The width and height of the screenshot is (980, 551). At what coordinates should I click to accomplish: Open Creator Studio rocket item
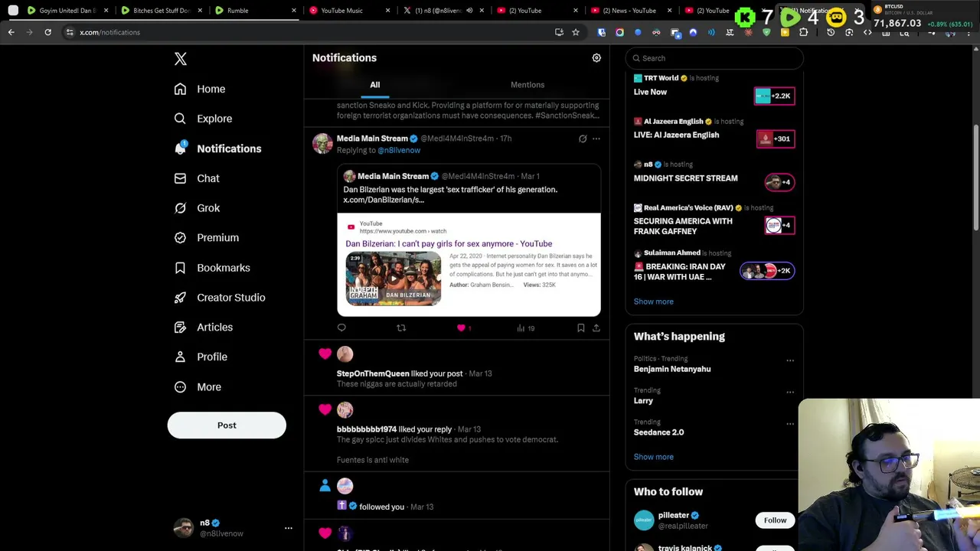[x=220, y=298]
